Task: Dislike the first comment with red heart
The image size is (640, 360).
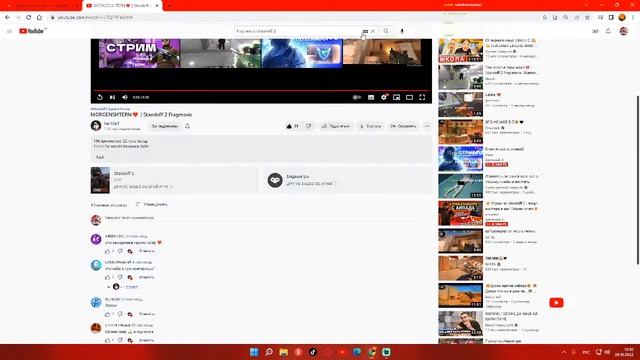Action: click(120, 251)
